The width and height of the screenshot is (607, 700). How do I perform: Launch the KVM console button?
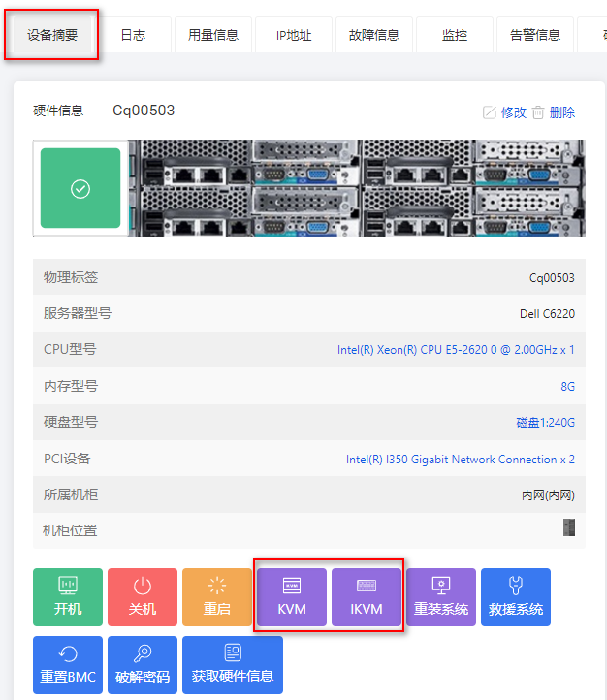point(292,597)
